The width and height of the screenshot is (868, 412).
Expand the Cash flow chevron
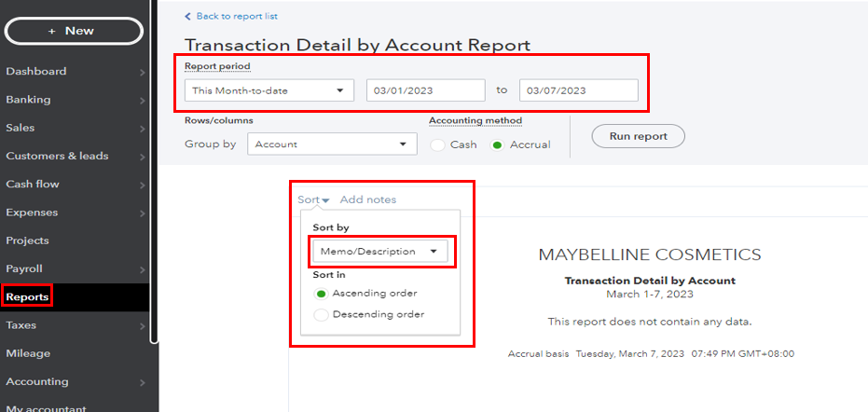[x=143, y=185]
